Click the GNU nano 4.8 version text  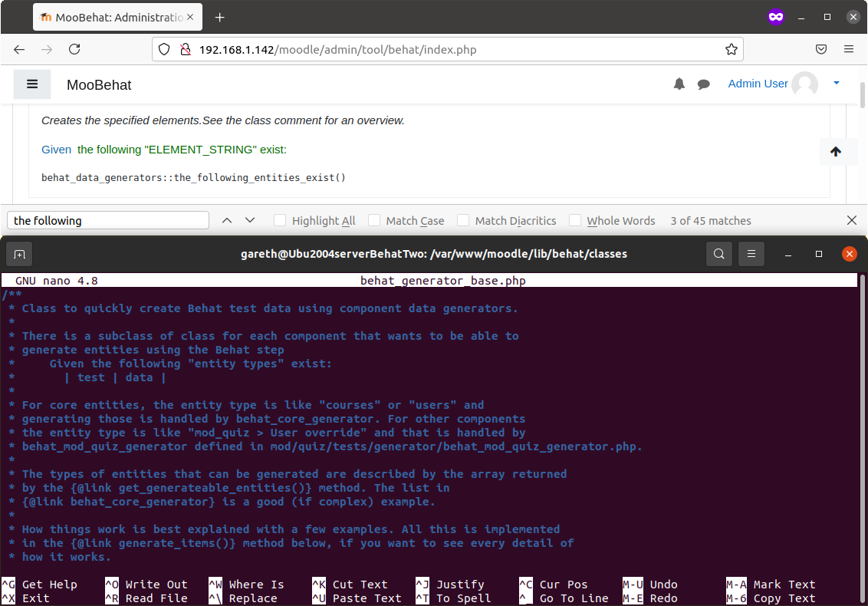click(x=57, y=280)
